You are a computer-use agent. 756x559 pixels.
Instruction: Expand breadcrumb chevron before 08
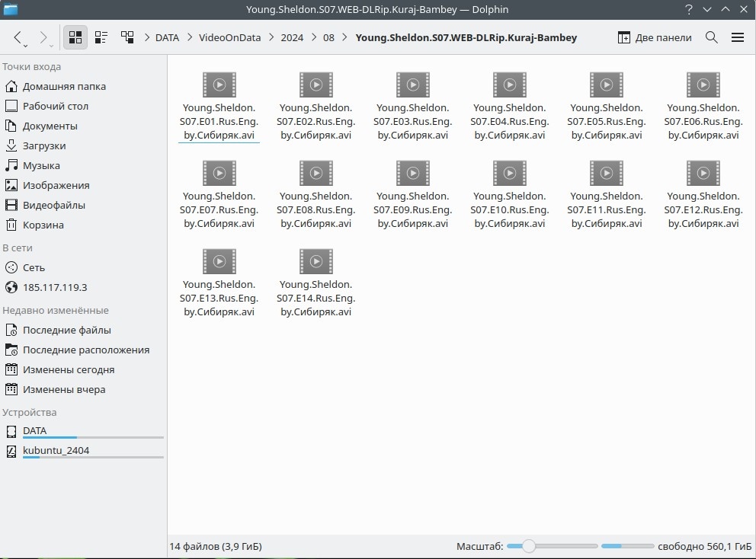tap(314, 37)
